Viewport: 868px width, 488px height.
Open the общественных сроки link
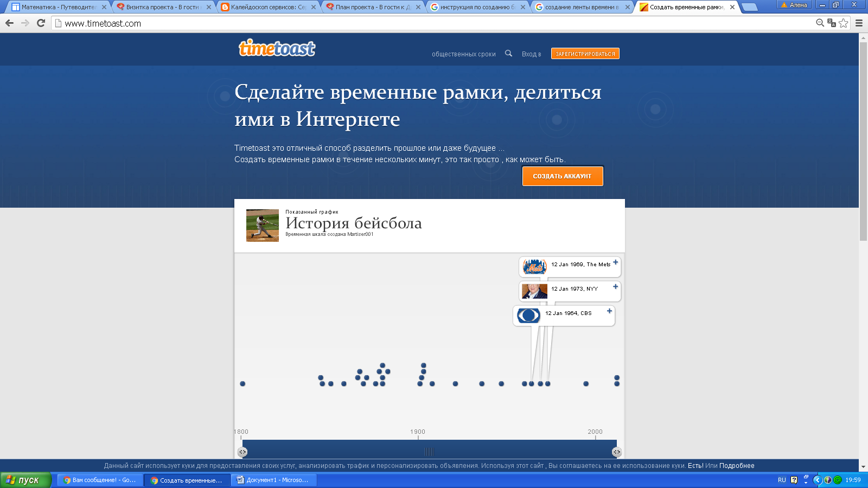click(464, 54)
